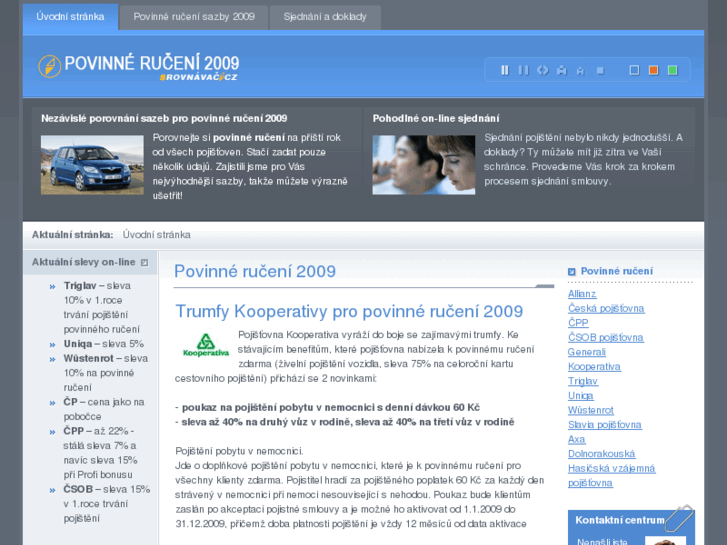Click Nezávislé porovnání sazeb heading

coord(164,118)
